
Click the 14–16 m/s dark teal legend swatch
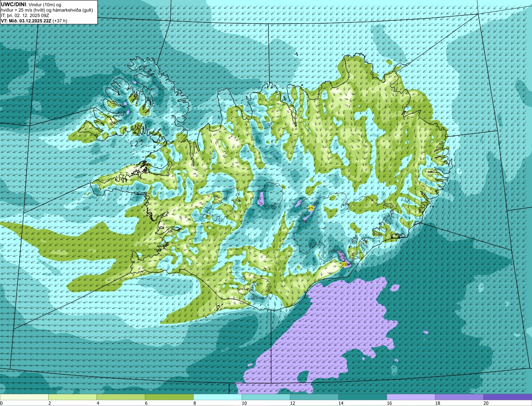pos(363,397)
